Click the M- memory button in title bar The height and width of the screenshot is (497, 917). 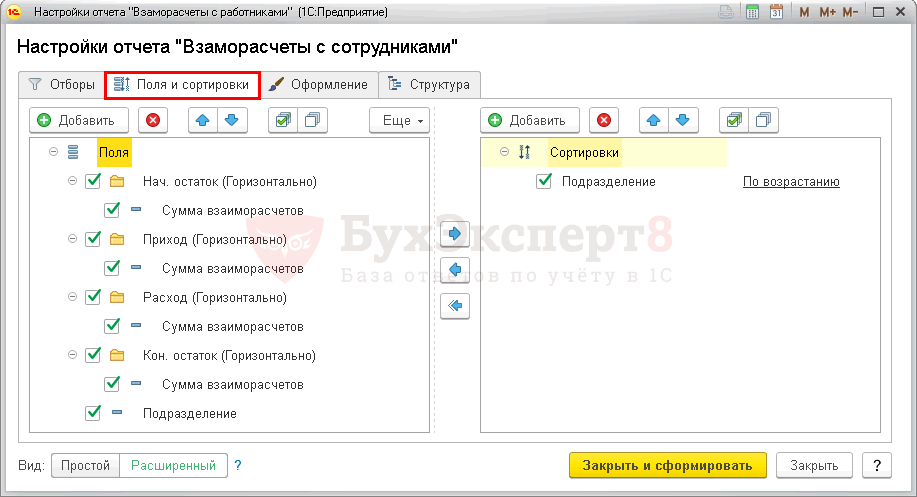[x=850, y=12]
